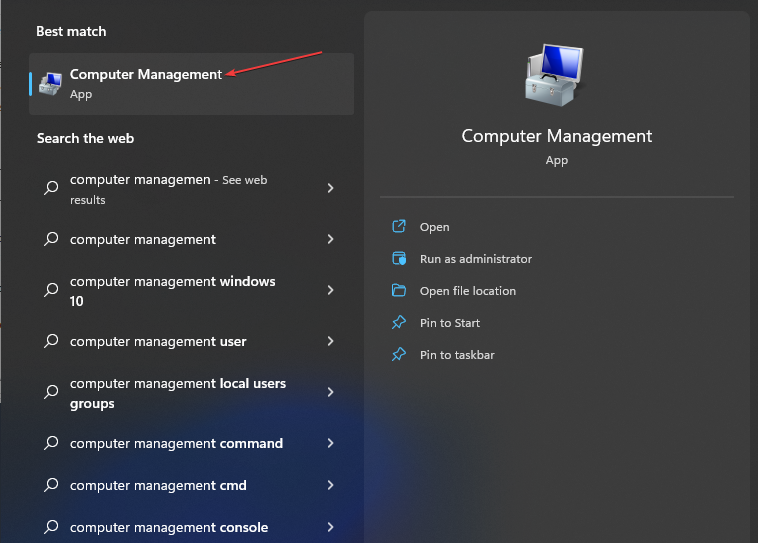This screenshot has width=758, height=543.
Task: Expand chevron for 'computer management' suggestion
Action: click(x=331, y=239)
